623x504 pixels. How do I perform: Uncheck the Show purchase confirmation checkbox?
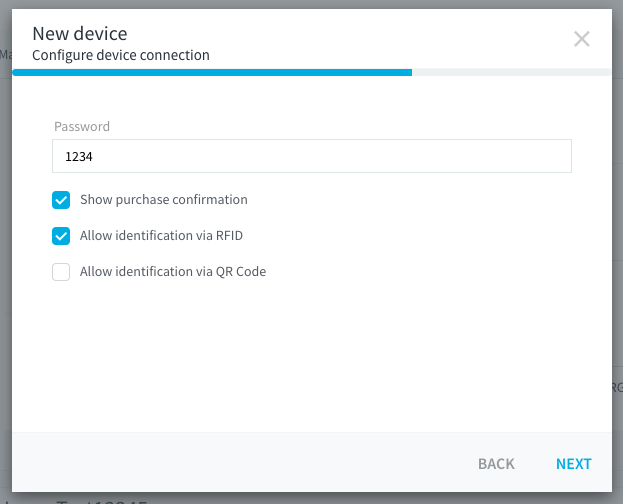[x=61, y=200]
